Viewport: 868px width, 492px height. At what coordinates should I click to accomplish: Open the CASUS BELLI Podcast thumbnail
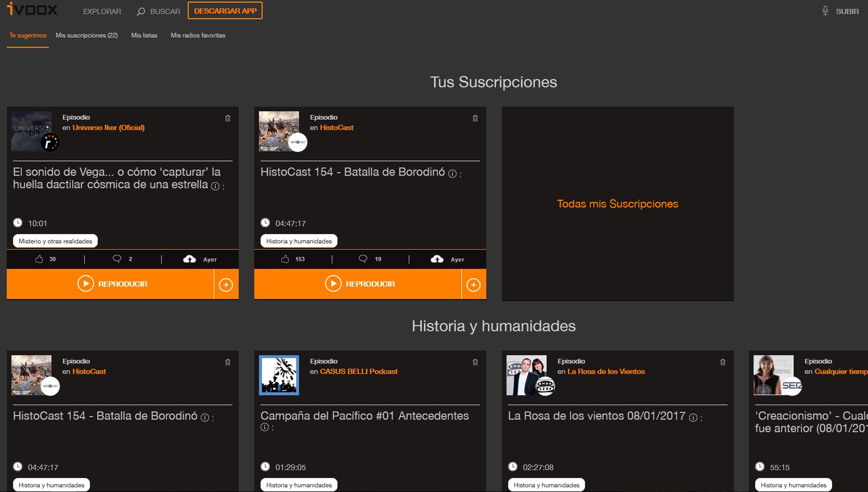(279, 375)
